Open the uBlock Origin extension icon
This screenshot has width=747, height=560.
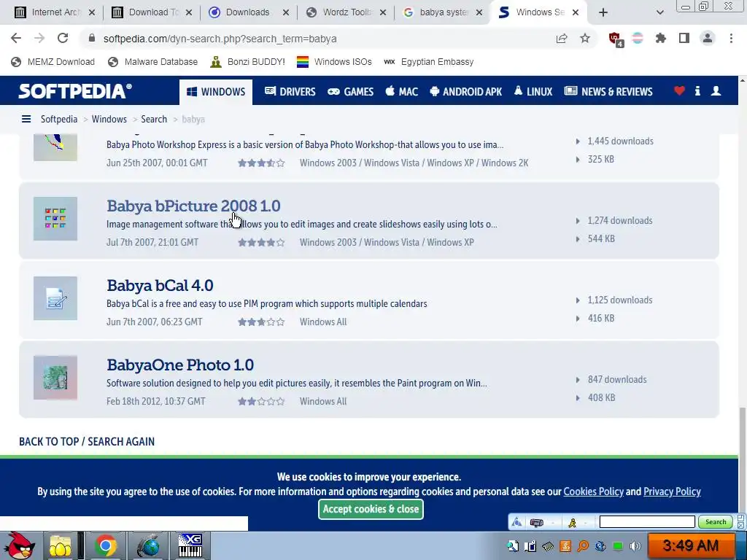coord(615,39)
